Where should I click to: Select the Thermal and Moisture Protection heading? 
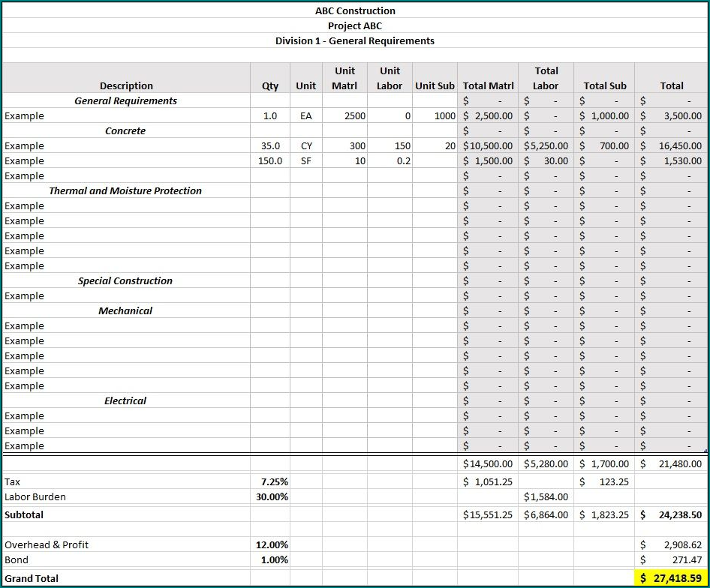pyautogui.click(x=125, y=190)
